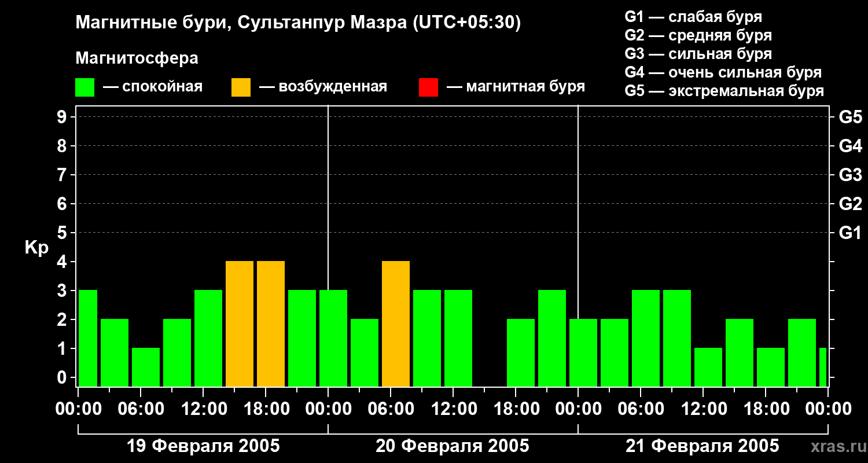
Task: Click the '0' value on the Kp axis
Action: 63,377
